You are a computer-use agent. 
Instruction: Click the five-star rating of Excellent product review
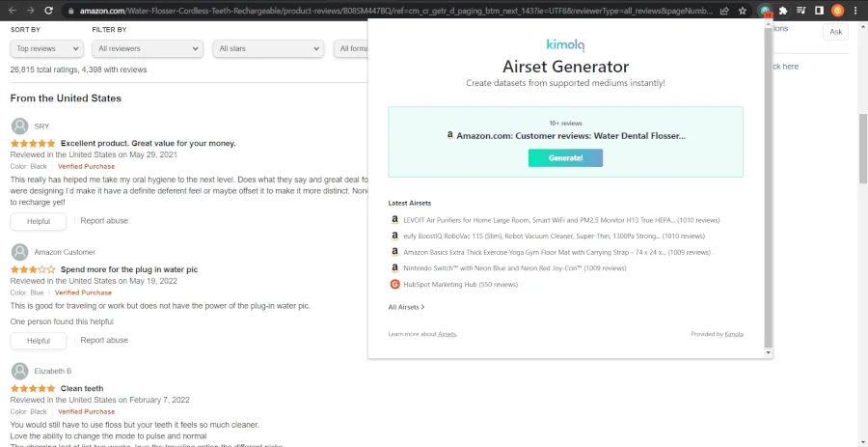click(x=33, y=144)
